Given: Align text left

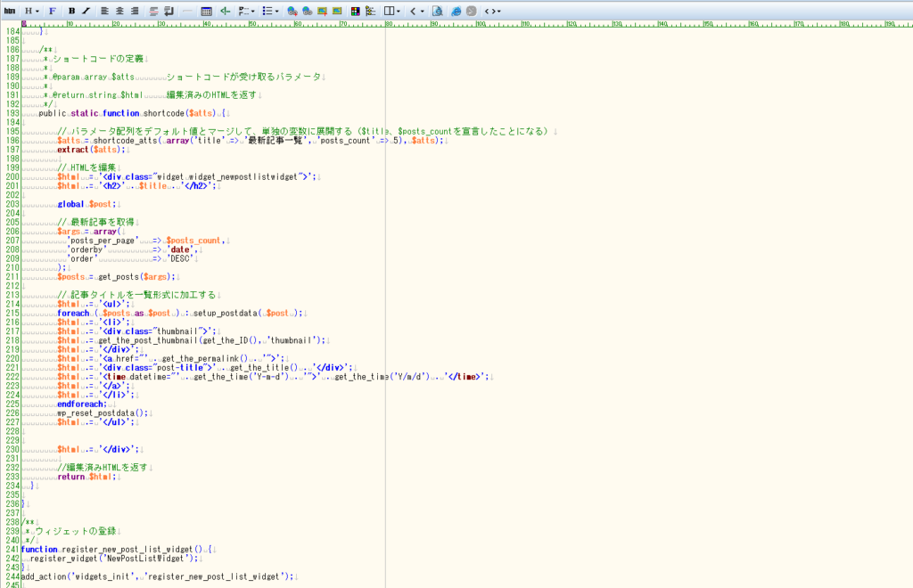Looking at the screenshot, I should click(x=105, y=11).
